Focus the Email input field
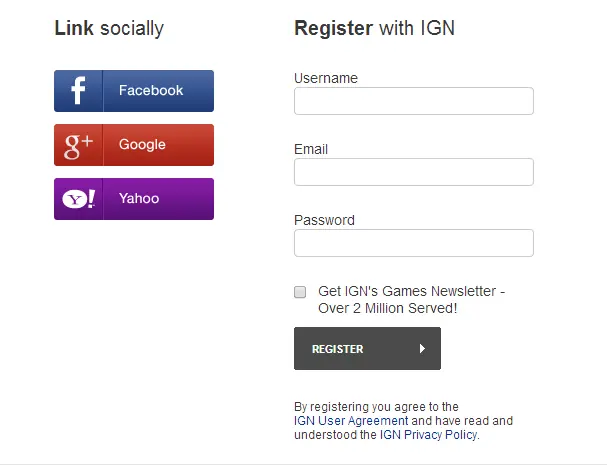The width and height of the screenshot is (607, 465). click(x=414, y=172)
